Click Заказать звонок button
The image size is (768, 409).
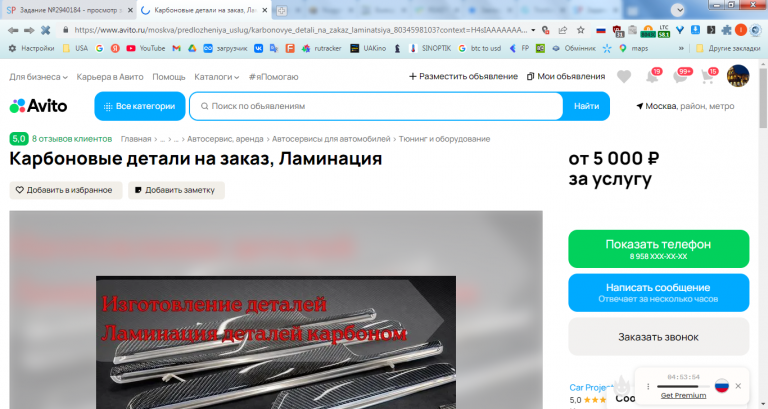click(658, 337)
